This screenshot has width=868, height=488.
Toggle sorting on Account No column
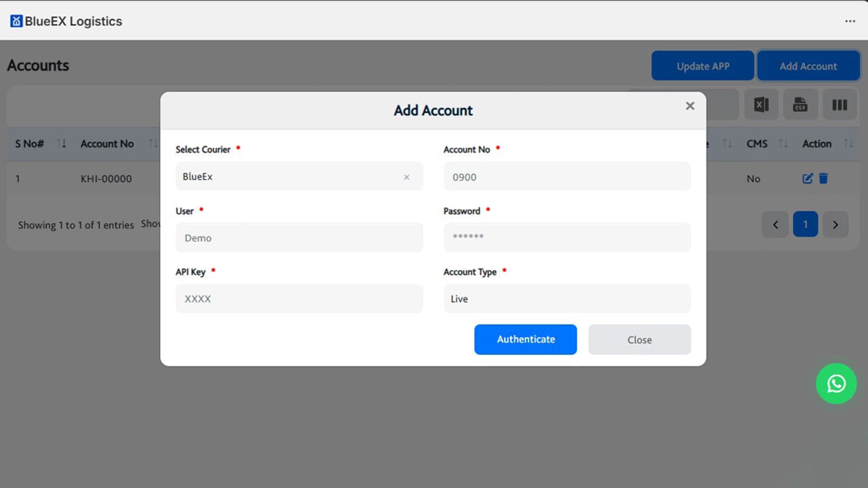tap(154, 144)
